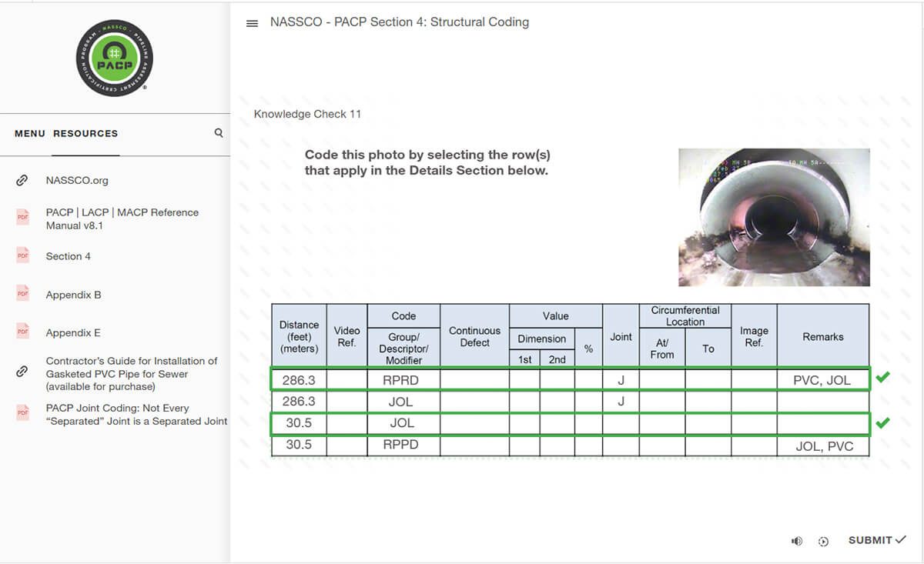
Task: Click the 'Image Ref.' column header
Action: 754,336
